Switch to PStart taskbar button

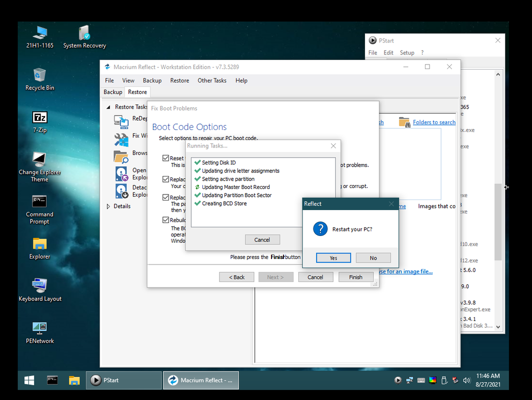pyautogui.click(x=123, y=380)
